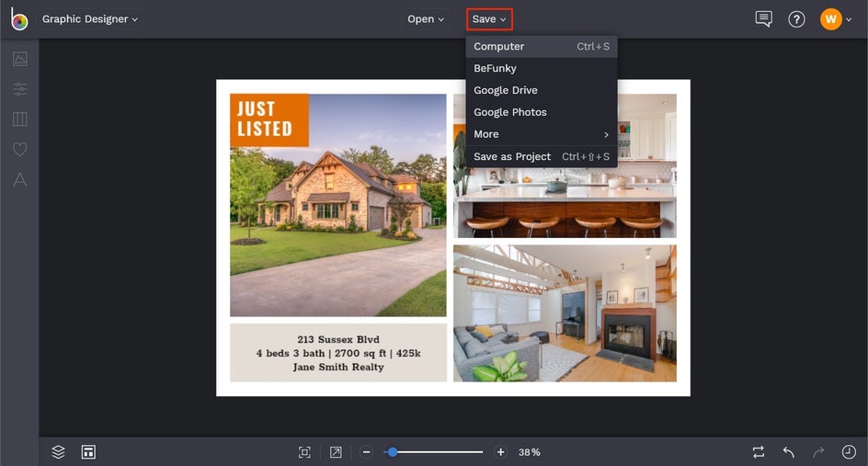Zoom out with the minus button
The width and height of the screenshot is (868, 466).
coord(366,452)
